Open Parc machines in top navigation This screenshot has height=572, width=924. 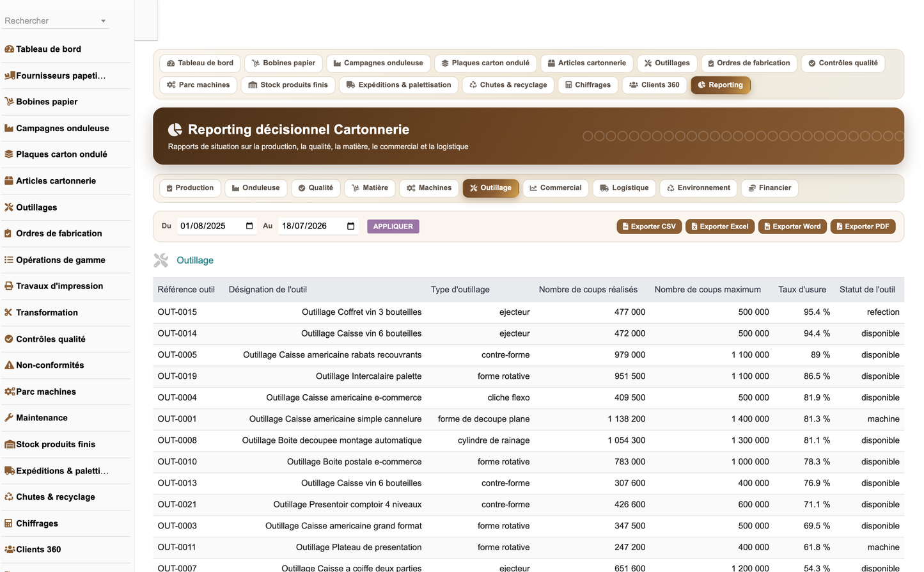[198, 85]
